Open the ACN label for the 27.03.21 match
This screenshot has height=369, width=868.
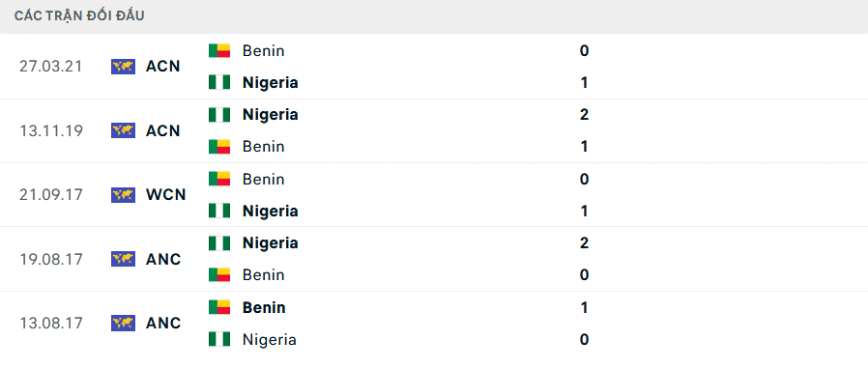(x=162, y=67)
